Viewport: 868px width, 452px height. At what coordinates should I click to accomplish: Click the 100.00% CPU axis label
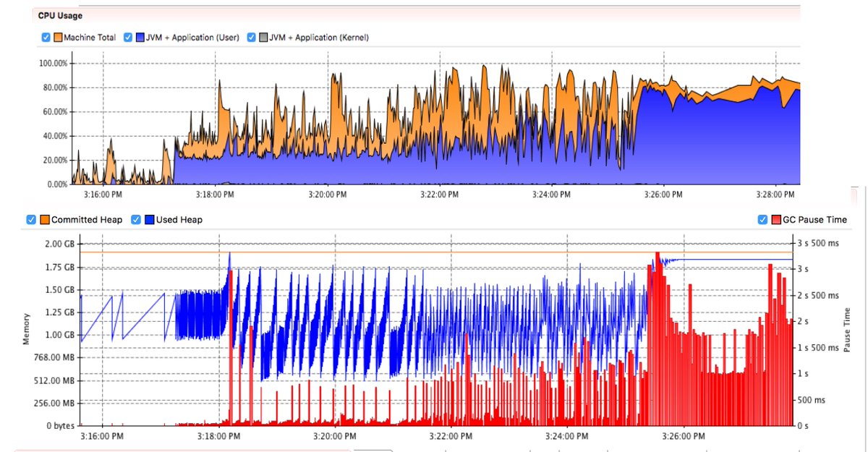tap(54, 64)
